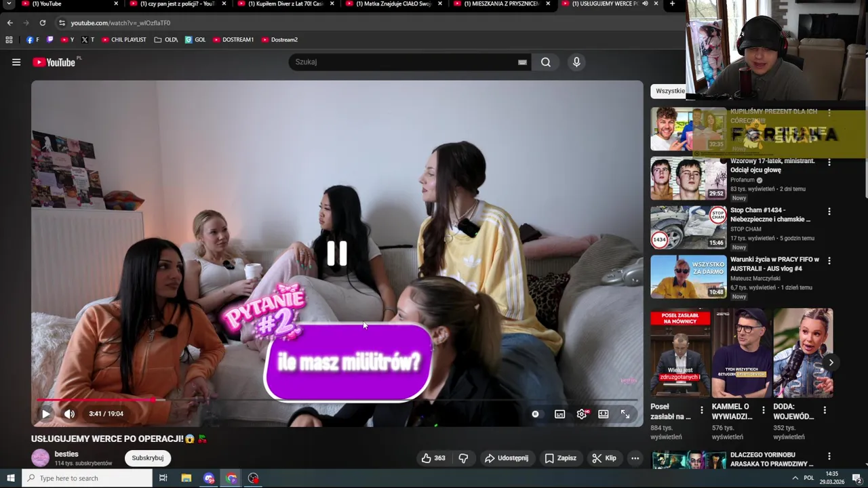Open options menu for Wzorowy 17-latek video
Screen dimensions: 868x488
point(829,163)
